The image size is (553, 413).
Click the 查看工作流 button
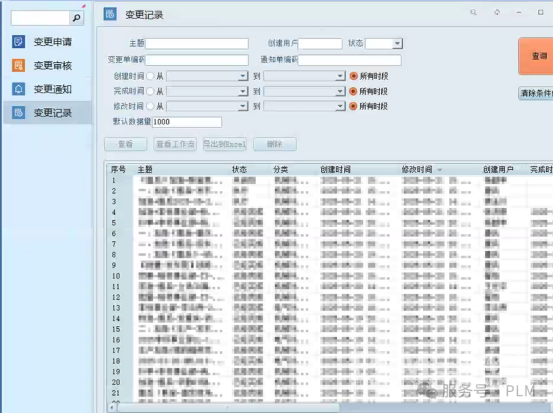(175, 144)
